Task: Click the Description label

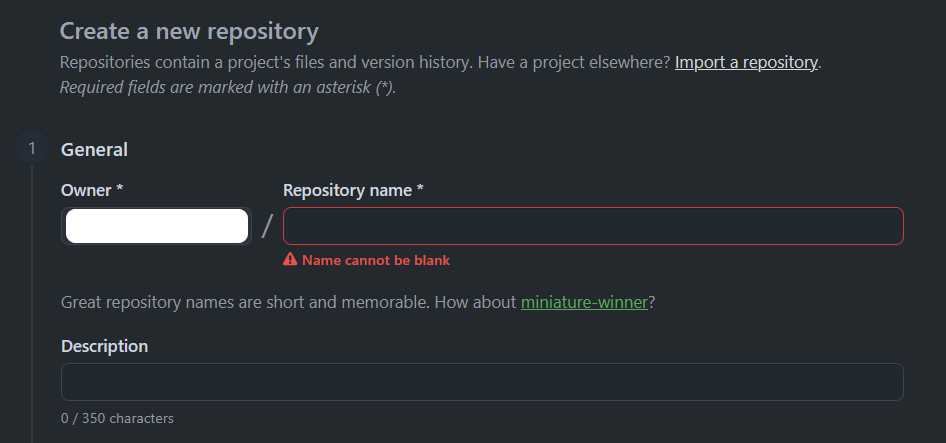Action: click(x=104, y=346)
